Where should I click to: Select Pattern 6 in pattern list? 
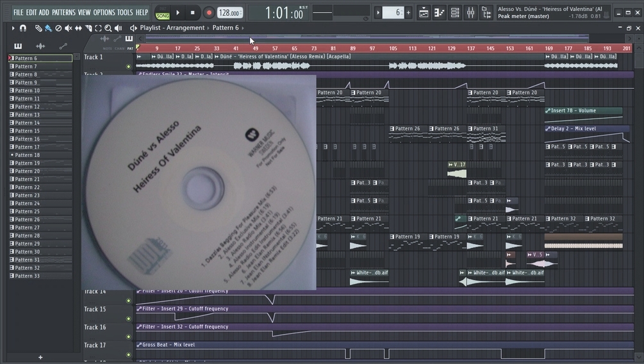click(x=40, y=58)
